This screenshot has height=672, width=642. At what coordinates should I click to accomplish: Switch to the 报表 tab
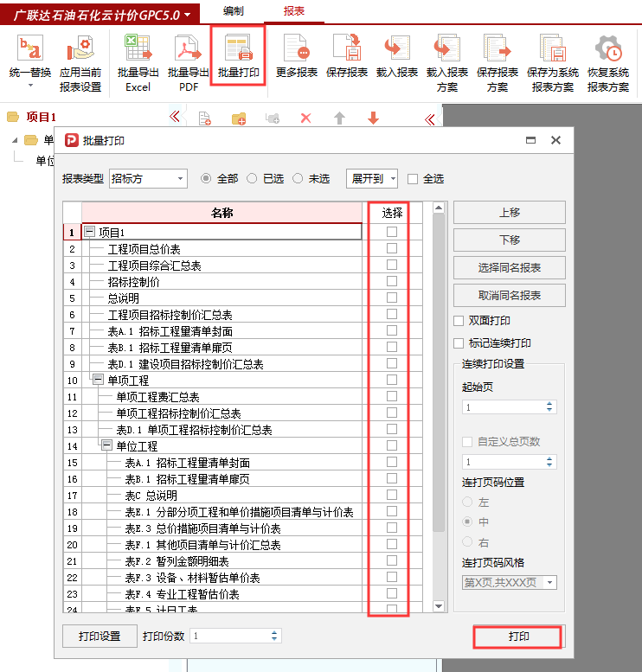click(x=294, y=11)
